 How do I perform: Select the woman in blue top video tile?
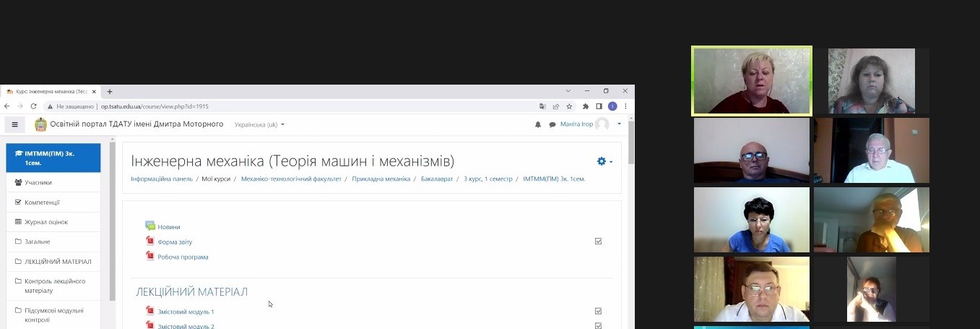[x=752, y=220]
